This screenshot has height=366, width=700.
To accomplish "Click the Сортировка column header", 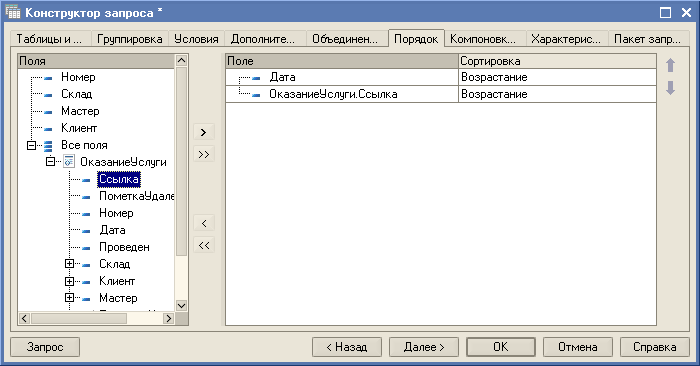I will (x=557, y=61).
